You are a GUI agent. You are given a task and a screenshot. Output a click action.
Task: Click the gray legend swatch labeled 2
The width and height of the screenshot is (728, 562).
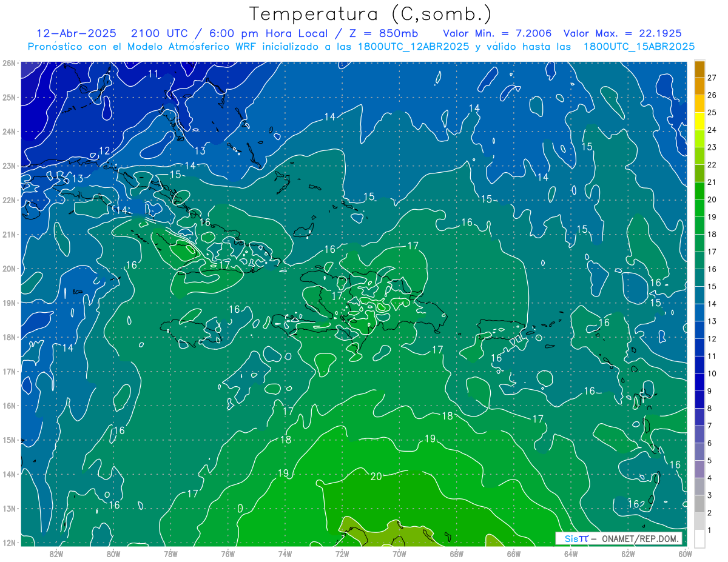point(699,504)
